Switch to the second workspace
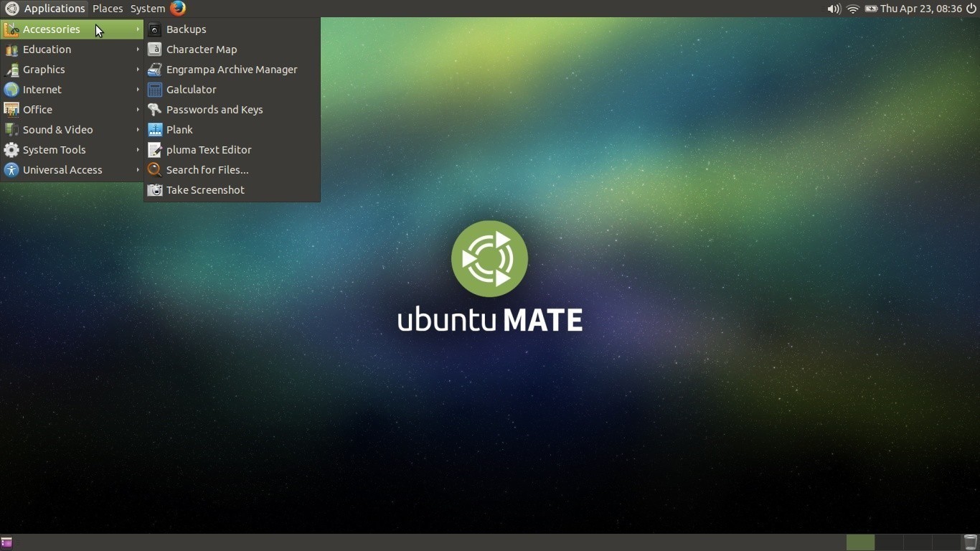 [x=888, y=542]
